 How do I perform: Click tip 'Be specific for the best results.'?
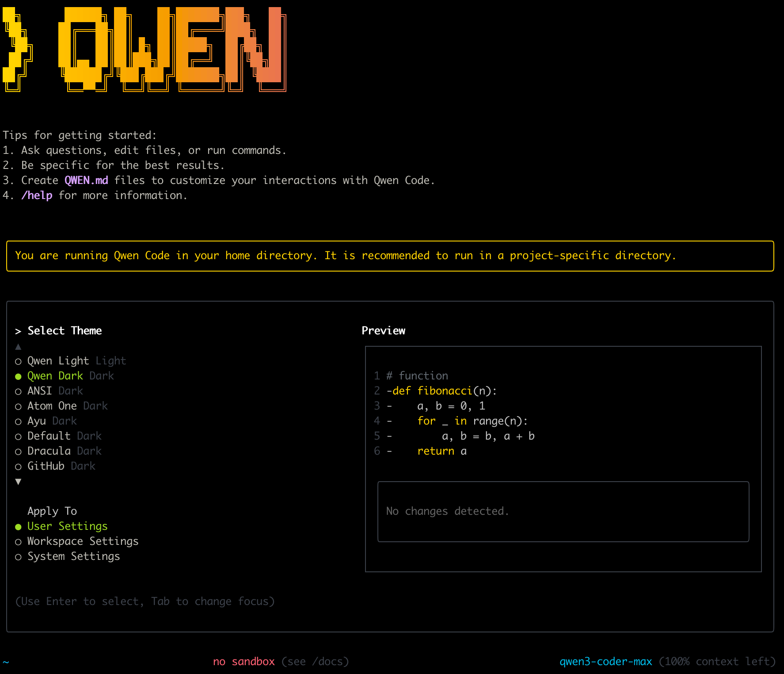[123, 165]
